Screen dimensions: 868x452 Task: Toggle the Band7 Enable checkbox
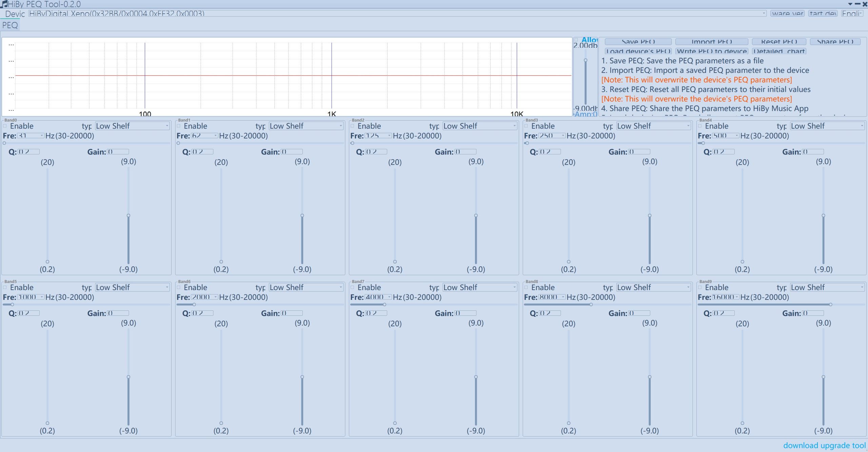352,287
